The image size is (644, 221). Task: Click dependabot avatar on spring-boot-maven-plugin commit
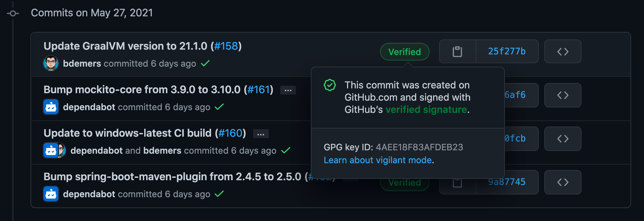(51, 194)
